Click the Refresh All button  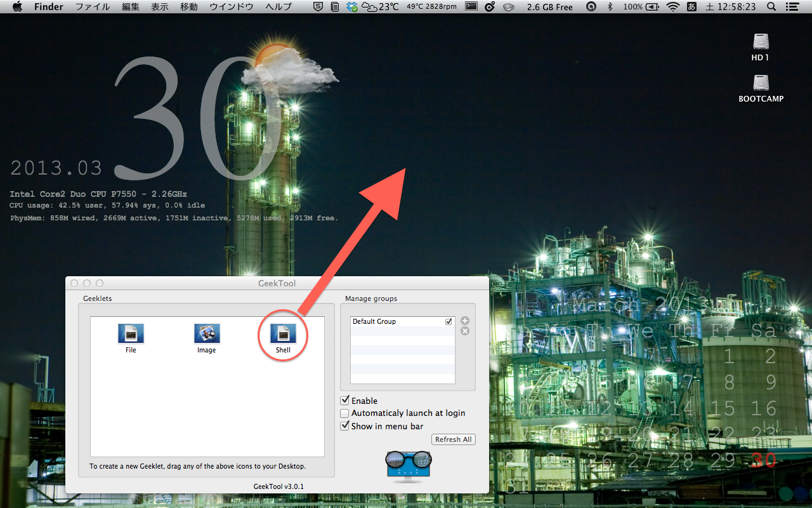453,439
